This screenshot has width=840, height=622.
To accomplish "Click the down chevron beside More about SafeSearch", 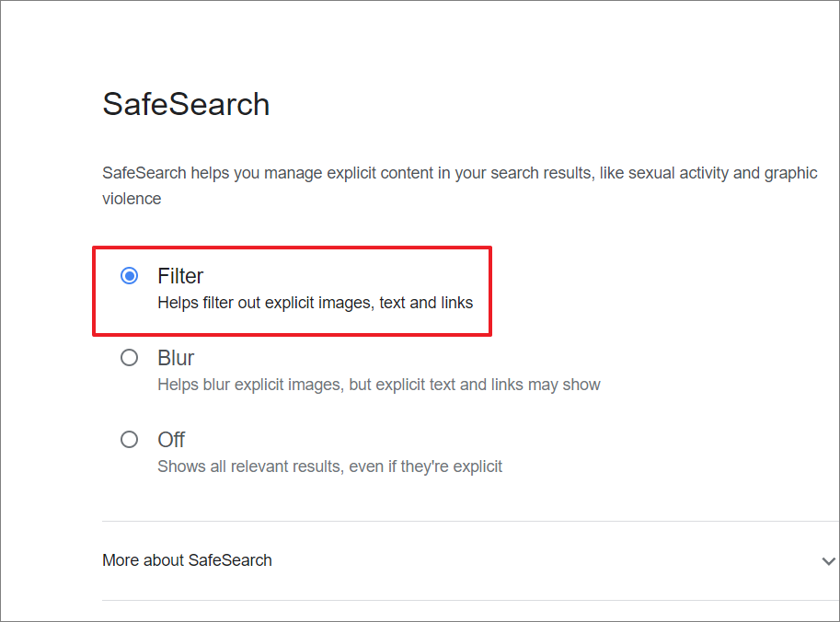I will click(828, 561).
